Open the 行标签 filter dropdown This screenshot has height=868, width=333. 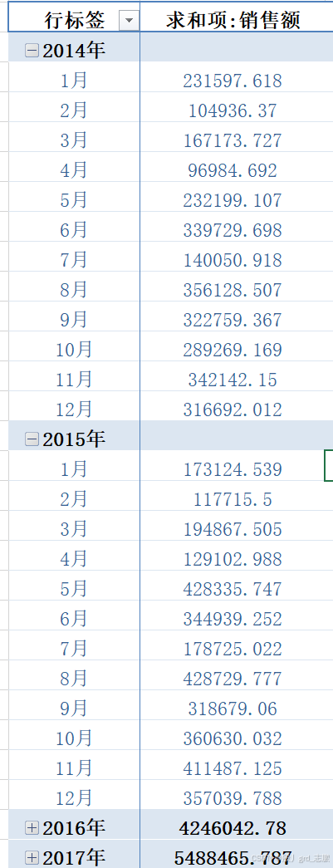(x=129, y=21)
